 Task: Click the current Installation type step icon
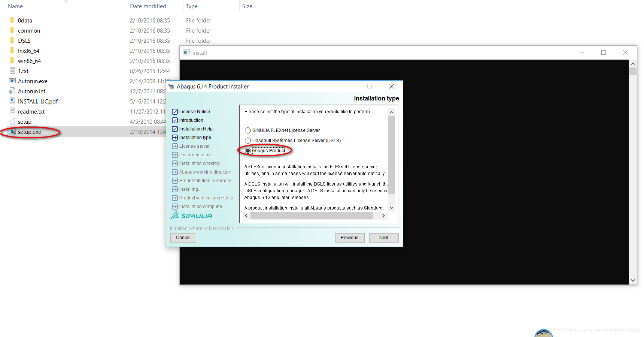[x=175, y=138]
